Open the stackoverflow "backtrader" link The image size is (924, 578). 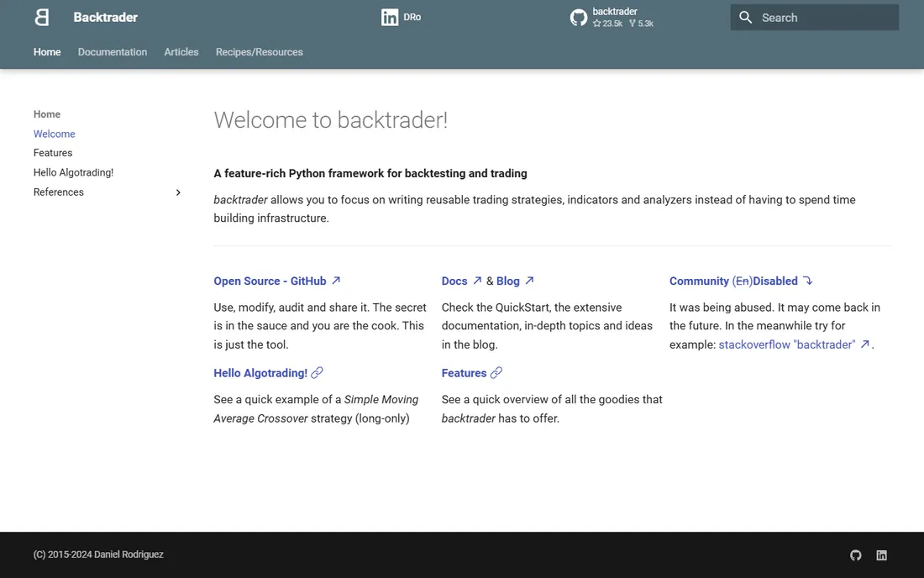[x=787, y=344]
